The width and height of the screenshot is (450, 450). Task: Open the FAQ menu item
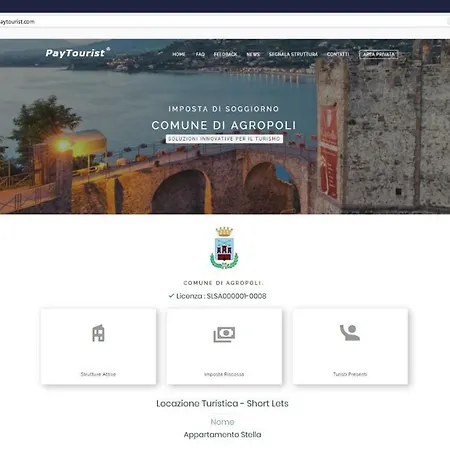(x=200, y=54)
